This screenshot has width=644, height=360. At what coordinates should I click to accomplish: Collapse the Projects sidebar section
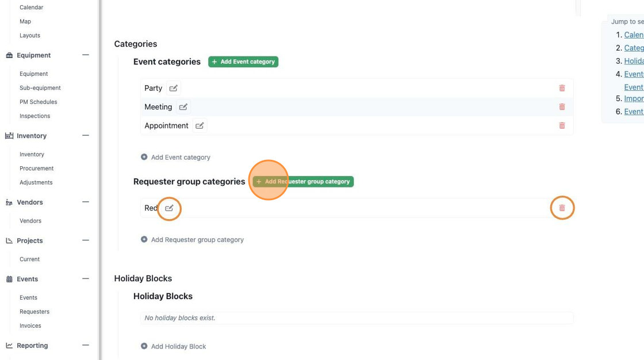click(x=86, y=240)
